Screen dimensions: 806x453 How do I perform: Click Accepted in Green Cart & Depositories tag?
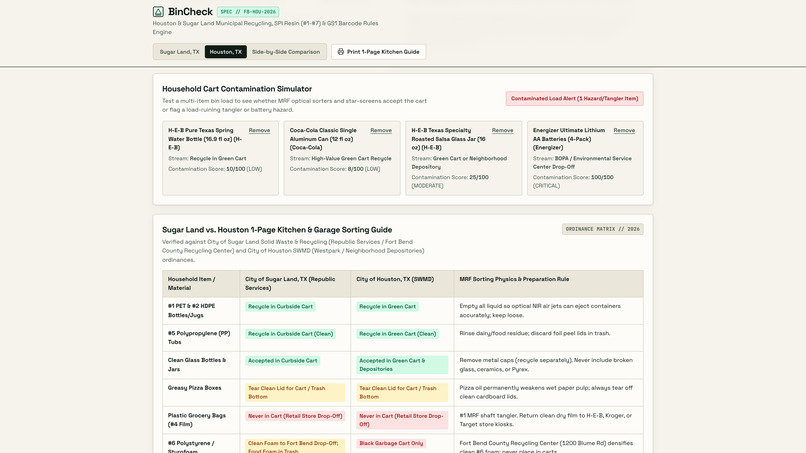click(x=402, y=365)
